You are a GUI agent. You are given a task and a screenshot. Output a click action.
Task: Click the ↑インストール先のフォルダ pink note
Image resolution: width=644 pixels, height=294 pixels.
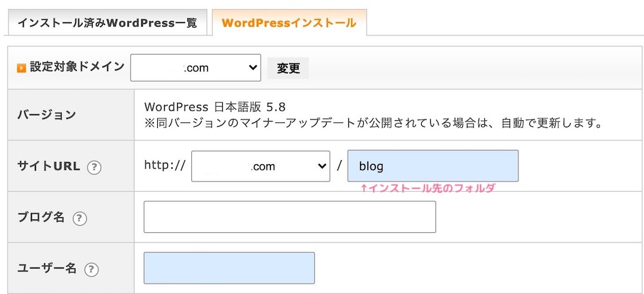[x=428, y=188]
